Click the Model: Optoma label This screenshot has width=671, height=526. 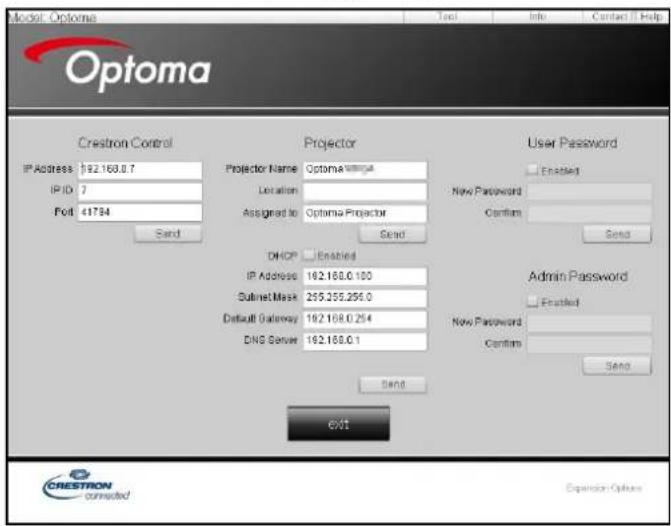click(53, 18)
